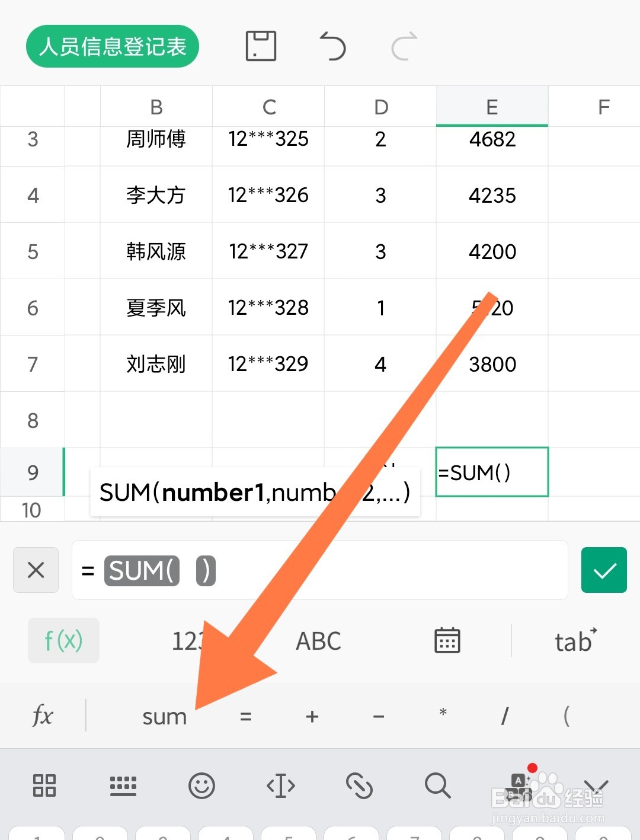Viewport: 640px width, 840px height.
Task: Switch to ABC letter input mode
Action: (x=318, y=640)
